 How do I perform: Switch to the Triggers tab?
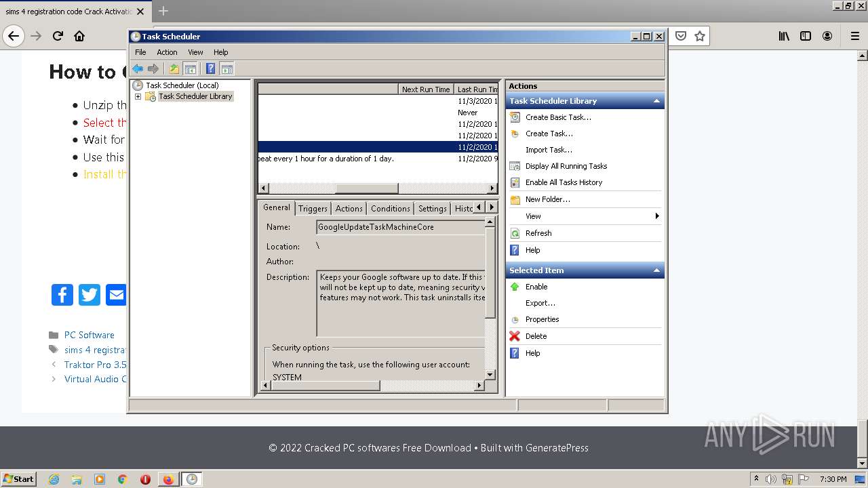pos(313,209)
